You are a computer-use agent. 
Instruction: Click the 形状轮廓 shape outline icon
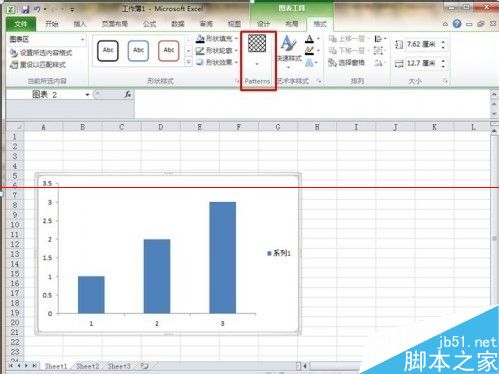[200, 51]
